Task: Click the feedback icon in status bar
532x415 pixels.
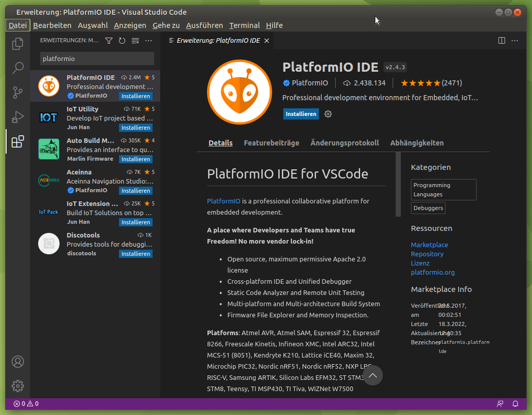Action: coord(500,404)
